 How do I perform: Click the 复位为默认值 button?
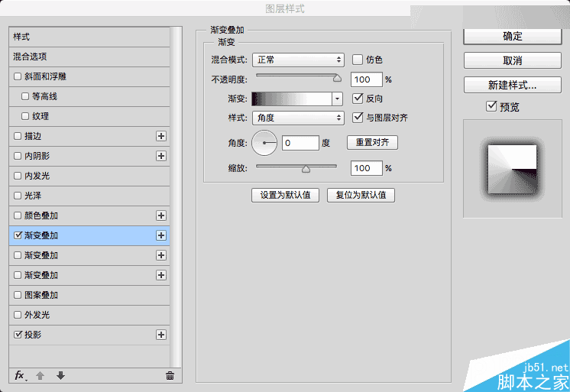[361, 196]
